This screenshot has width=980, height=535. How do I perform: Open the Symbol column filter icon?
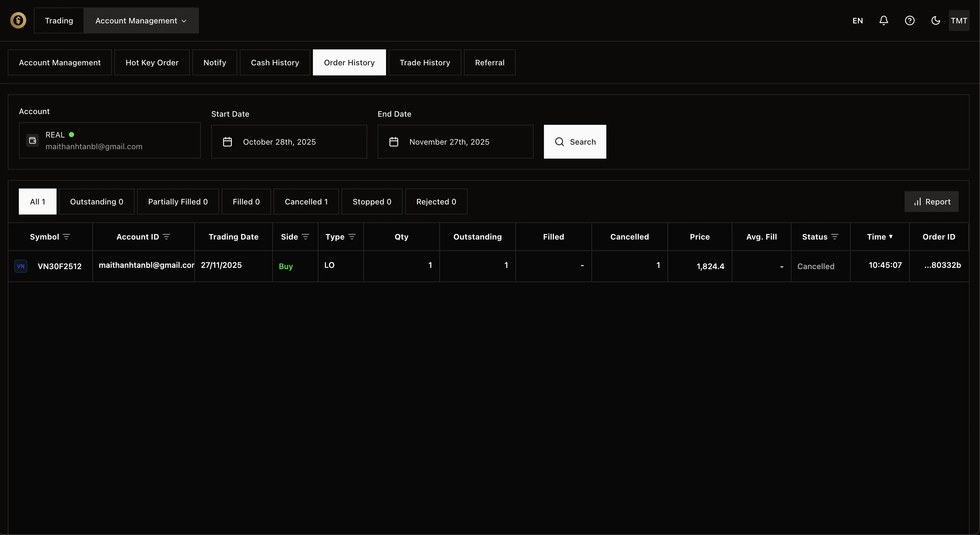(x=66, y=237)
